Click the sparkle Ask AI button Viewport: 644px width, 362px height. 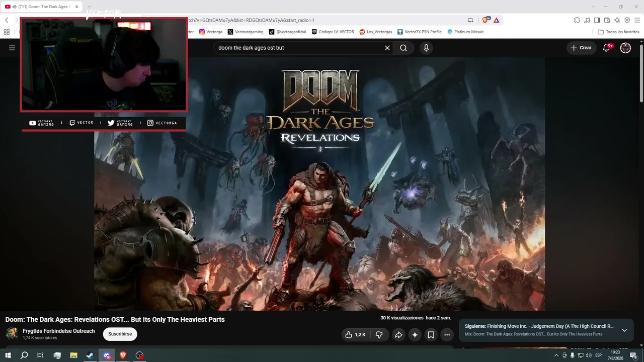415,335
